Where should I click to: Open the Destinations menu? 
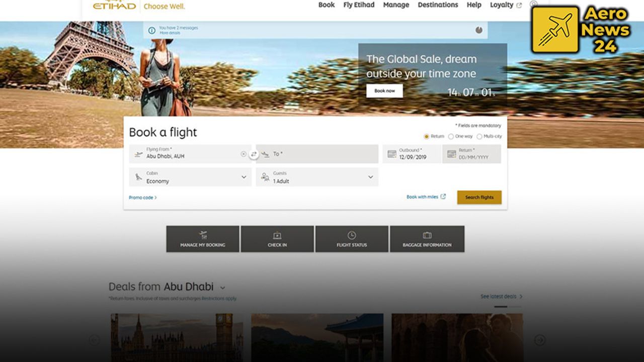click(438, 5)
